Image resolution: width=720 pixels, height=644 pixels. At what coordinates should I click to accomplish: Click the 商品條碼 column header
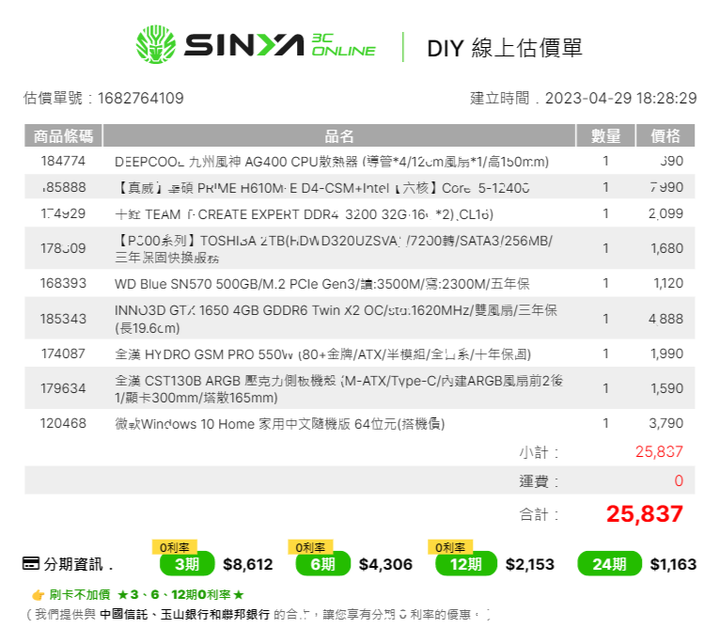click(63, 136)
